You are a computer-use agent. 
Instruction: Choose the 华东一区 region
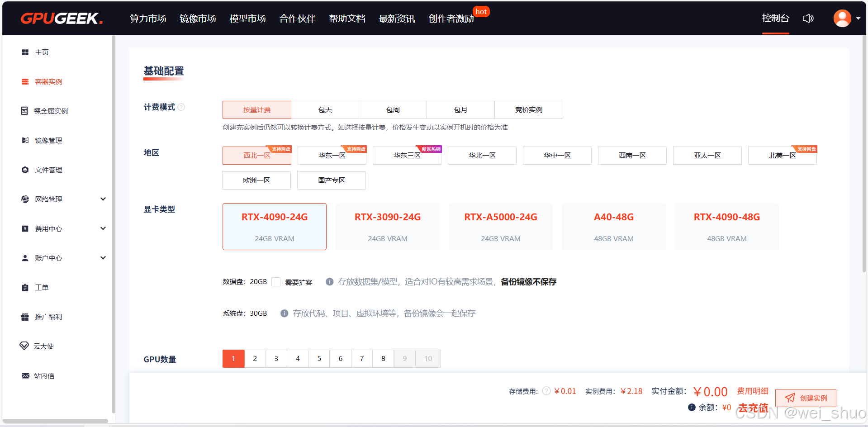(x=332, y=156)
